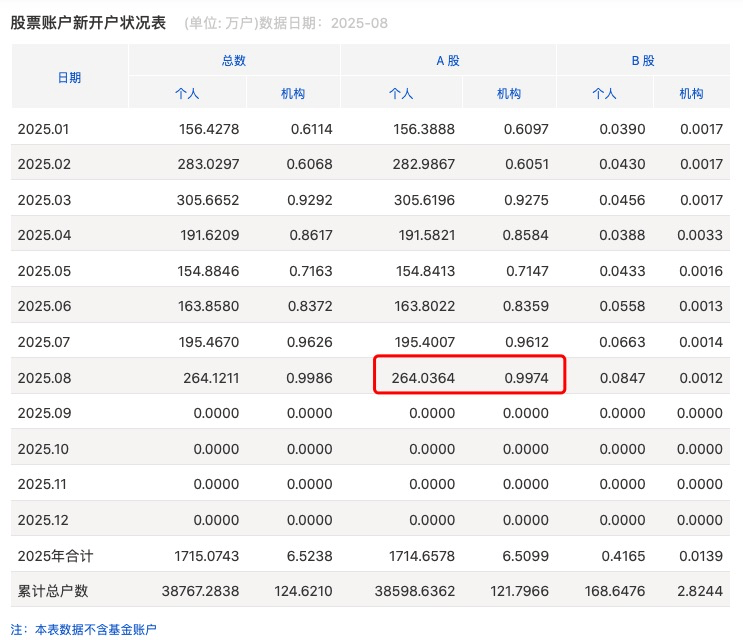The image size is (743, 642).
Task: Click the value 195.4670
Action: pyautogui.click(x=209, y=342)
